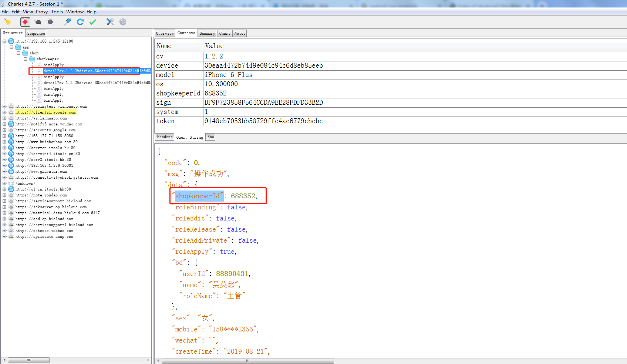Viewport: 627px width, 364px height.
Task: Expand the http://notify3.note.youdao.com host
Action: point(4,124)
